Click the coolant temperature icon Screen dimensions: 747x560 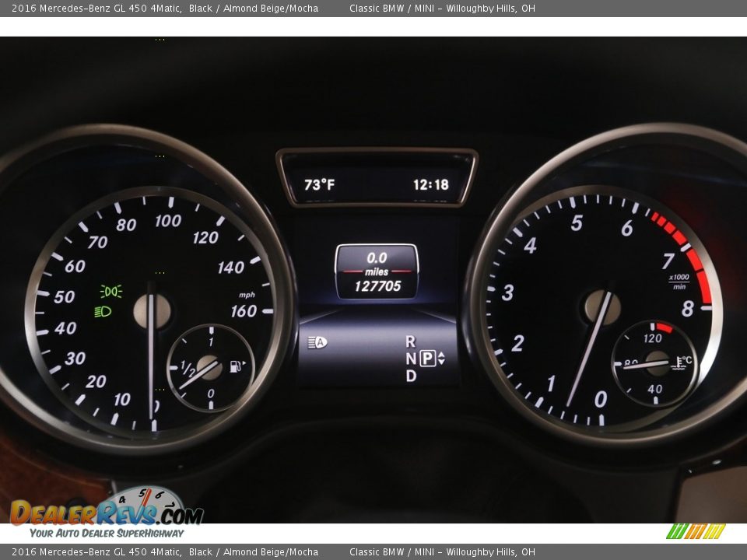(682, 363)
